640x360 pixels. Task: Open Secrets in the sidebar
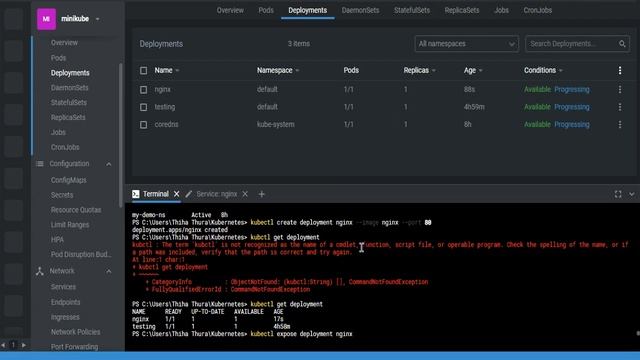click(x=62, y=195)
